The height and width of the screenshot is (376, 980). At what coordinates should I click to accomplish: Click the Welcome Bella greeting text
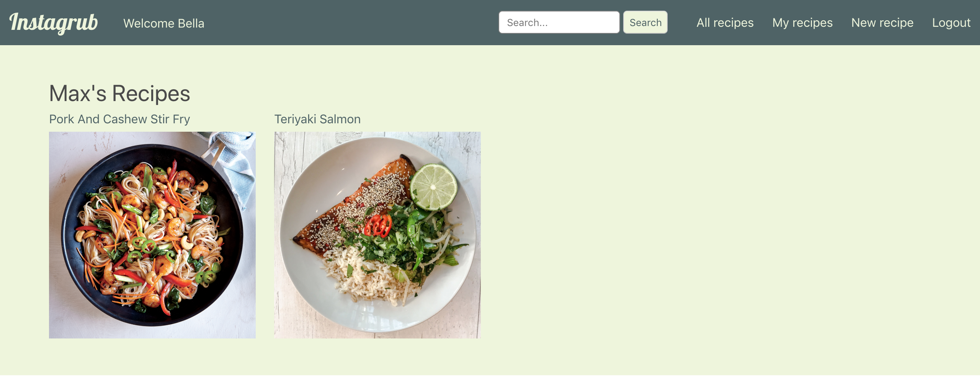pyautogui.click(x=164, y=23)
